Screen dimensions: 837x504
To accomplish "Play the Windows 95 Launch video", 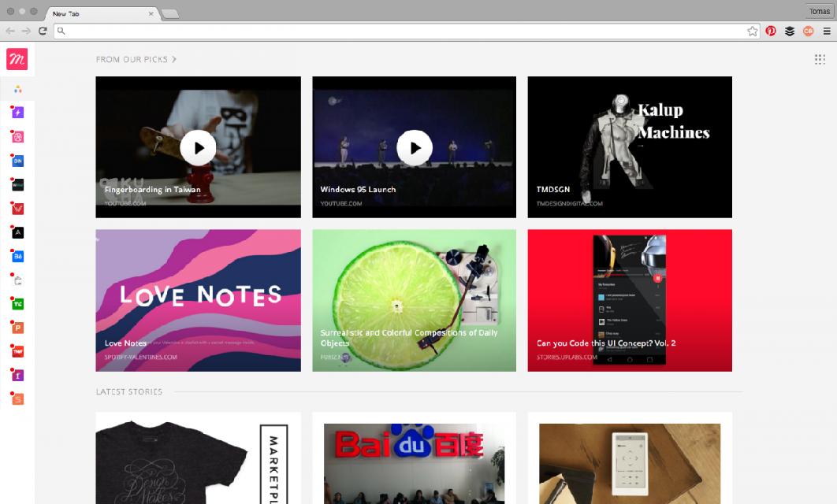I will (x=414, y=146).
